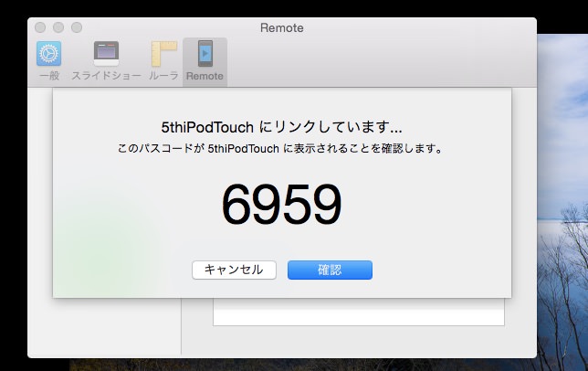
Task: Select the Remote preferences tab icon
Action: 205,61
